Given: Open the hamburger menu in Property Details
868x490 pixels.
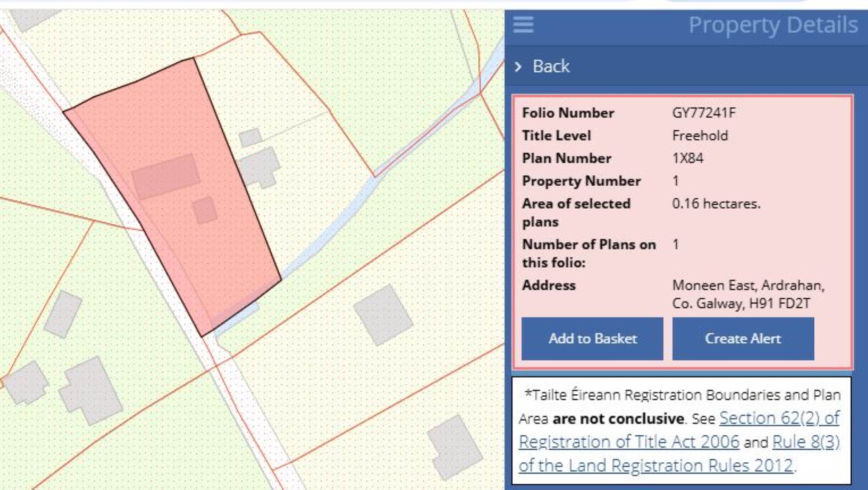Looking at the screenshot, I should point(523,24).
